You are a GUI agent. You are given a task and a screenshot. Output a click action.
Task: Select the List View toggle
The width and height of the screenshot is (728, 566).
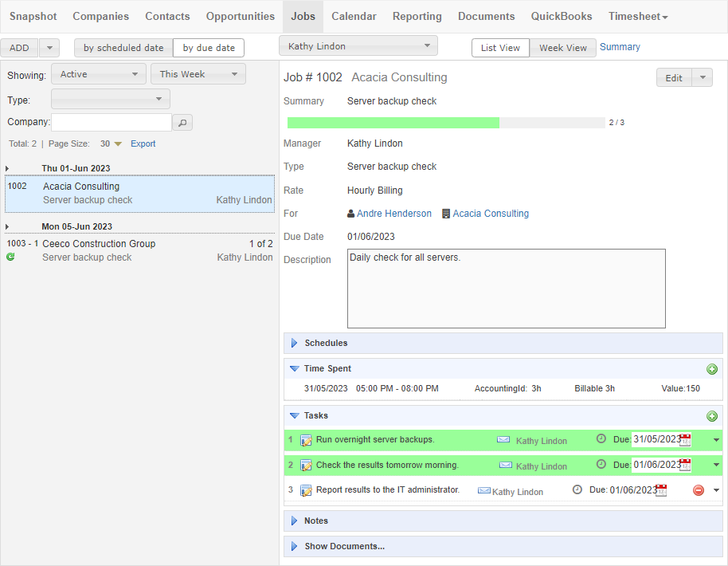coord(500,48)
